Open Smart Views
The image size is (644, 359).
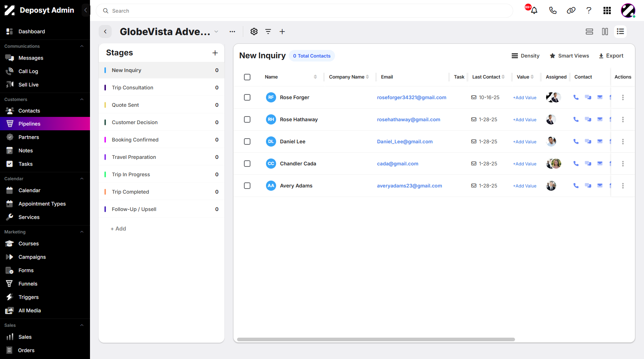[x=569, y=56]
